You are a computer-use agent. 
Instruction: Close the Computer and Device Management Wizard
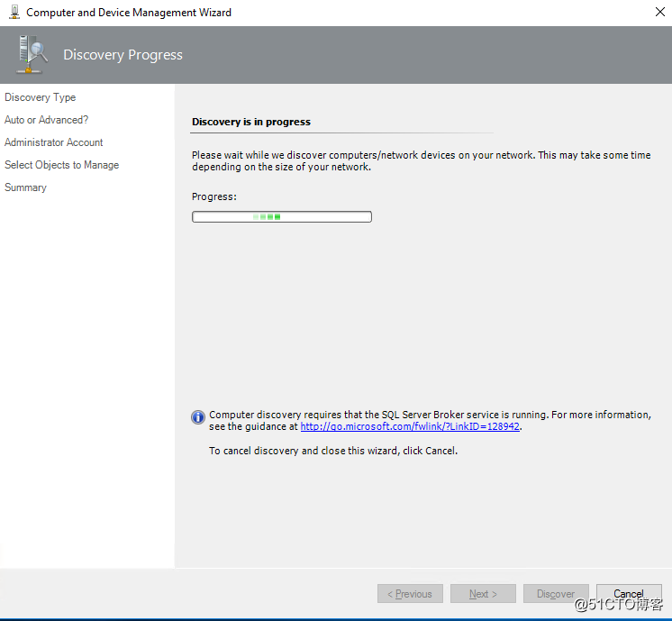coord(659,12)
